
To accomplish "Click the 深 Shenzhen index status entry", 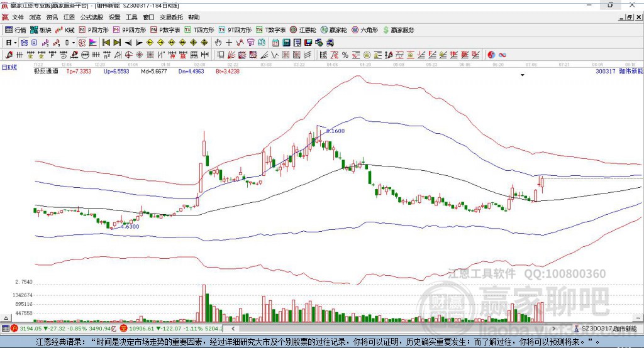I will (172, 329).
